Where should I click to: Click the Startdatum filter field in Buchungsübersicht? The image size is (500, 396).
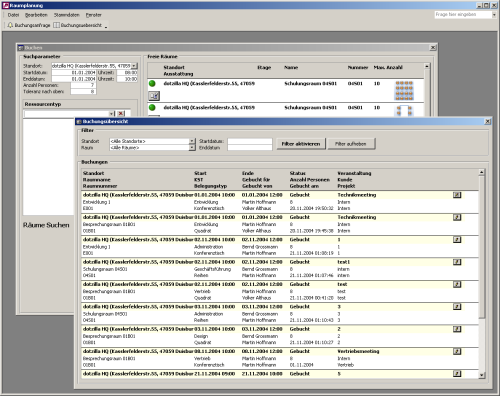[x=250, y=141]
